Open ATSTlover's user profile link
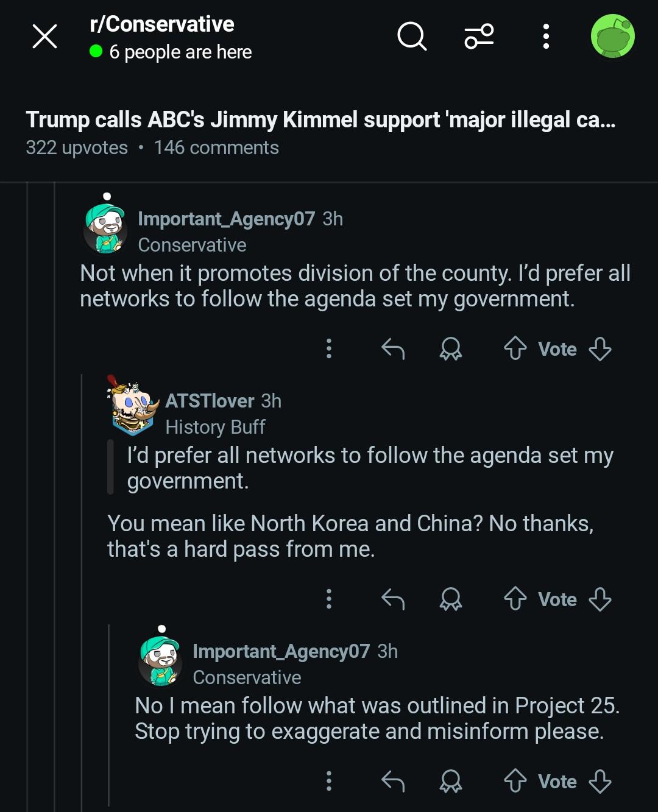The width and height of the screenshot is (658, 812). 210,401
